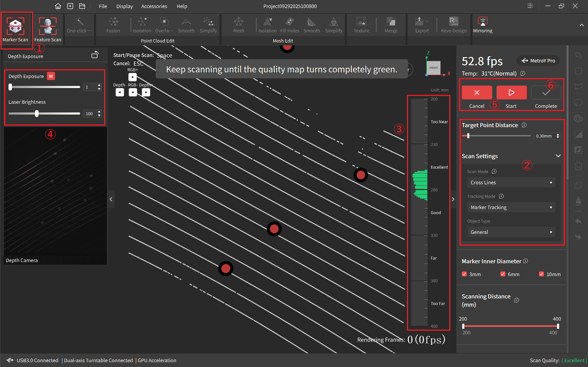Uncheck the 3mm marker diameter checkbox
The width and height of the screenshot is (588, 367).
click(464, 274)
